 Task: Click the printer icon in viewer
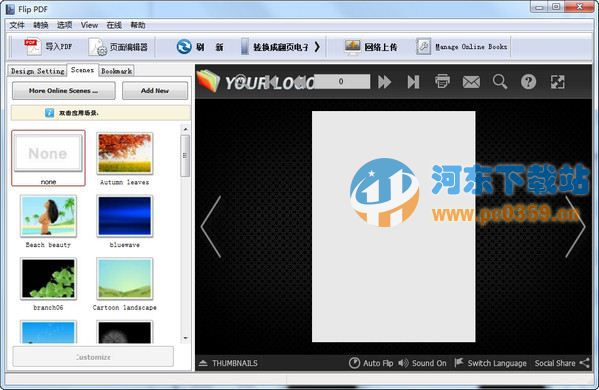pos(442,81)
